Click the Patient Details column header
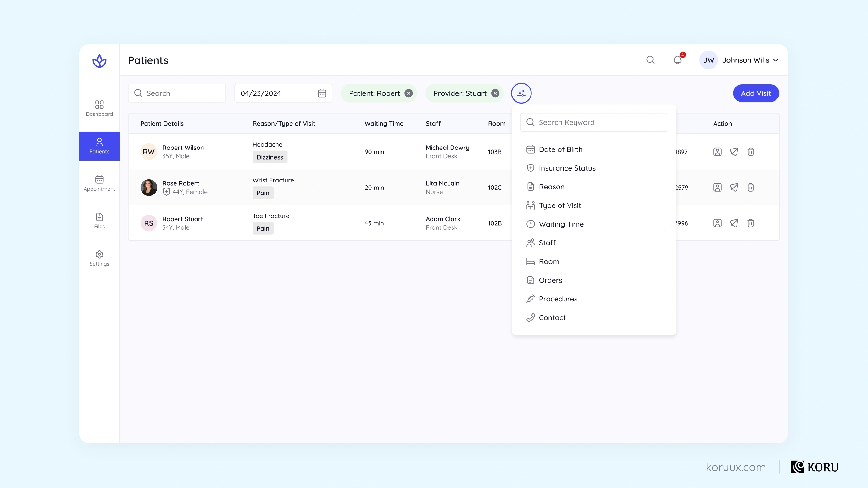 162,124
